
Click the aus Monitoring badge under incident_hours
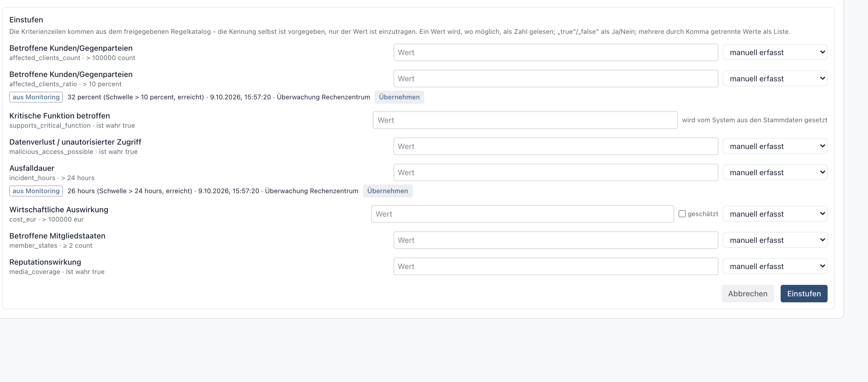[36, 191]
